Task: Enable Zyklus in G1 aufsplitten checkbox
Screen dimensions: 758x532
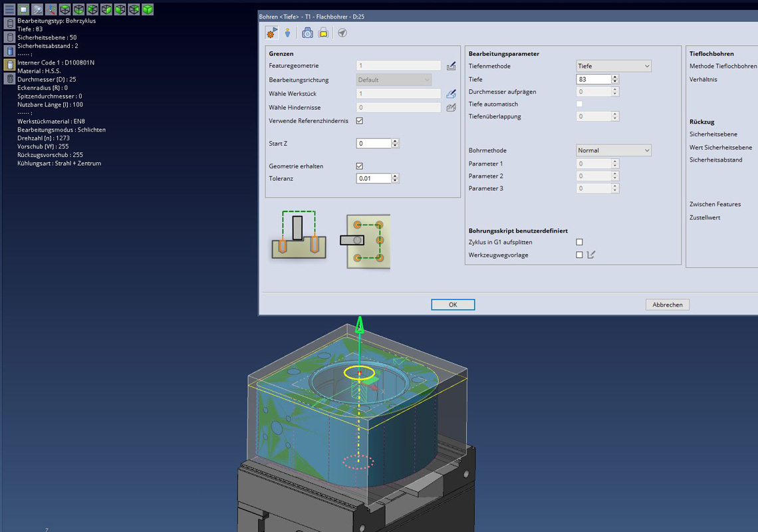Action: (579, 242)
